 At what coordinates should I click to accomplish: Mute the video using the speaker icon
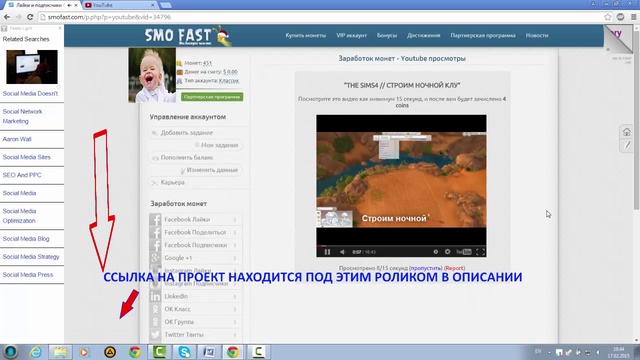tap(342, 252)
